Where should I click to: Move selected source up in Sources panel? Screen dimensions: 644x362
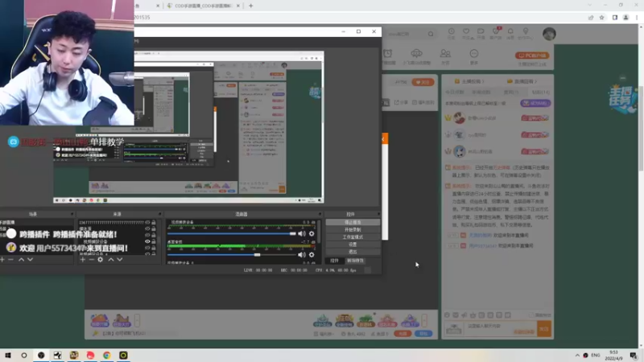(111, 259)
